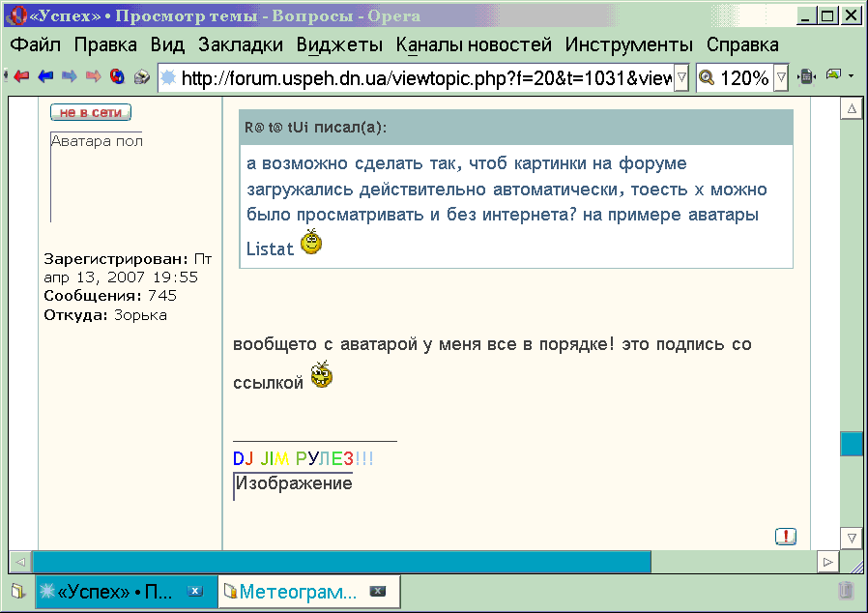The width and height of the screenshot is (868, 613).
Task: Click the horizontal scrollbar thumb
Action: (x=341, y=561)
